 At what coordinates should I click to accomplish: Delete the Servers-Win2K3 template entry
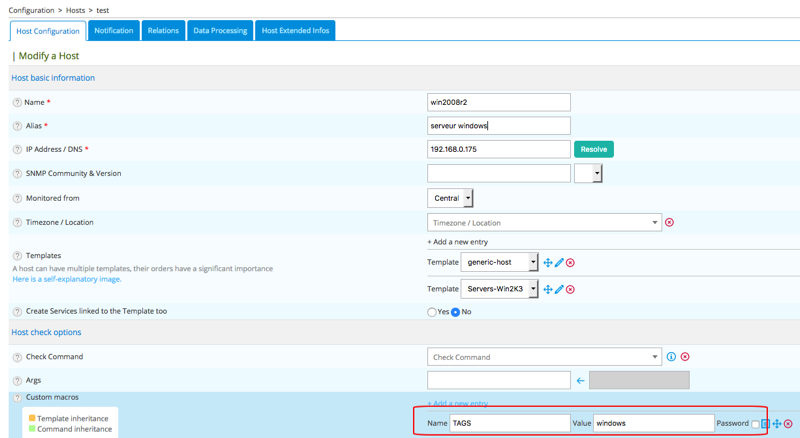click(x=571, y=289)
